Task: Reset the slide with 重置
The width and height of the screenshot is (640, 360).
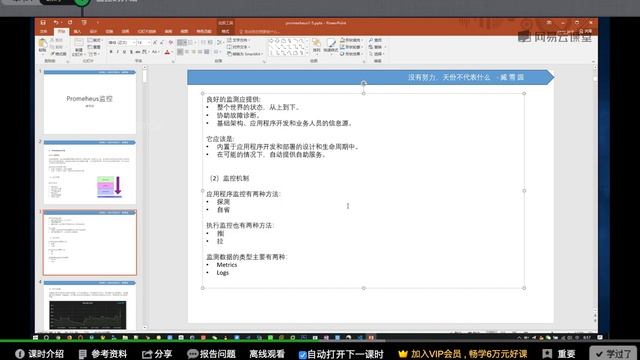Action: click(94, 47)
